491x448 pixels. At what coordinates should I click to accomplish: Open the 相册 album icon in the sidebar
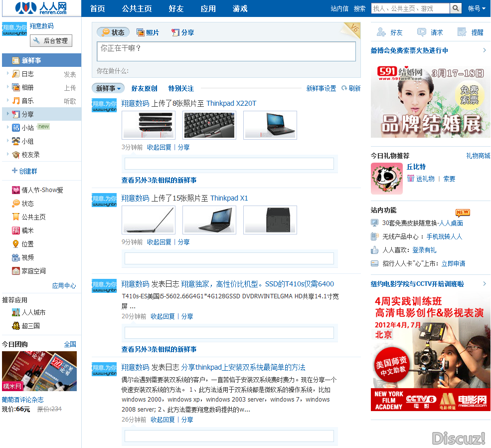tap(15, 87)
